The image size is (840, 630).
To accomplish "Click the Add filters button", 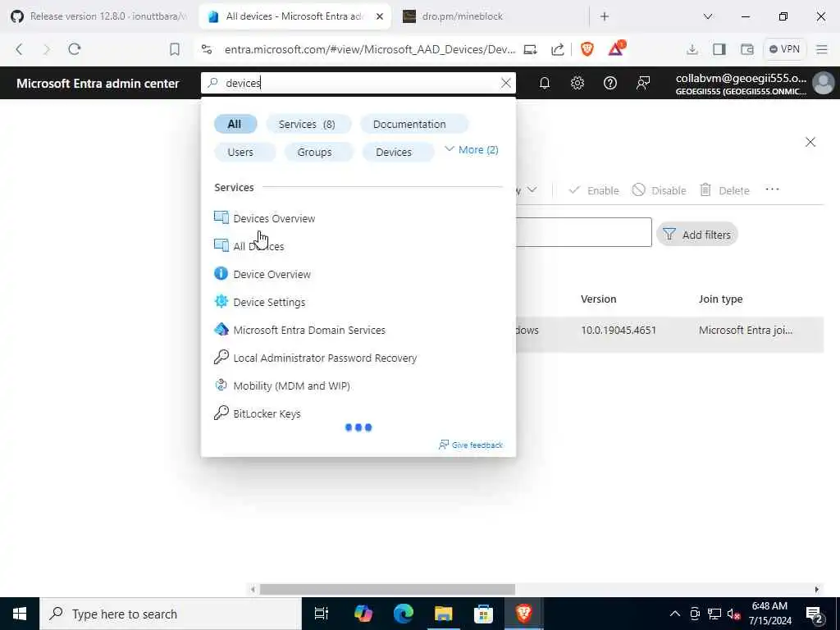I will click(x=697, y=235).
